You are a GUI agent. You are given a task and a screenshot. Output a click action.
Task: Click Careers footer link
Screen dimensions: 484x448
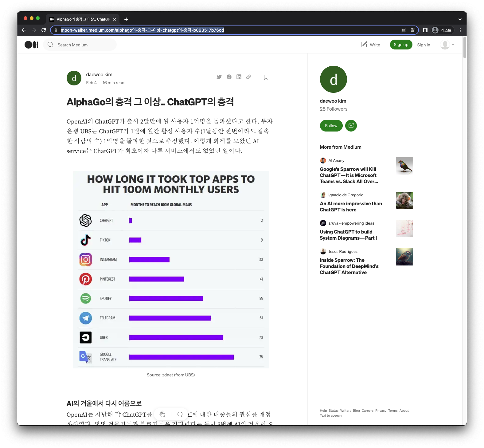pos(368,411)
